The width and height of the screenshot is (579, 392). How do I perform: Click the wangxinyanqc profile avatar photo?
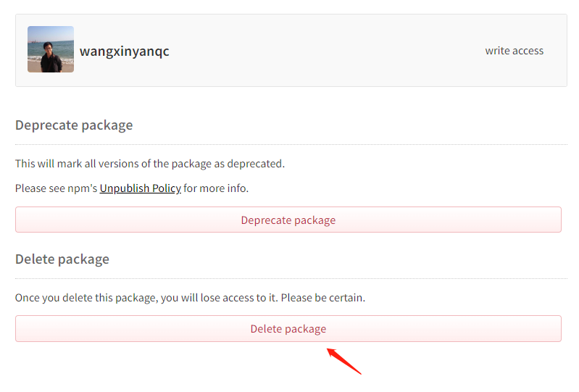pyautogui.click(x=51, y=49)
